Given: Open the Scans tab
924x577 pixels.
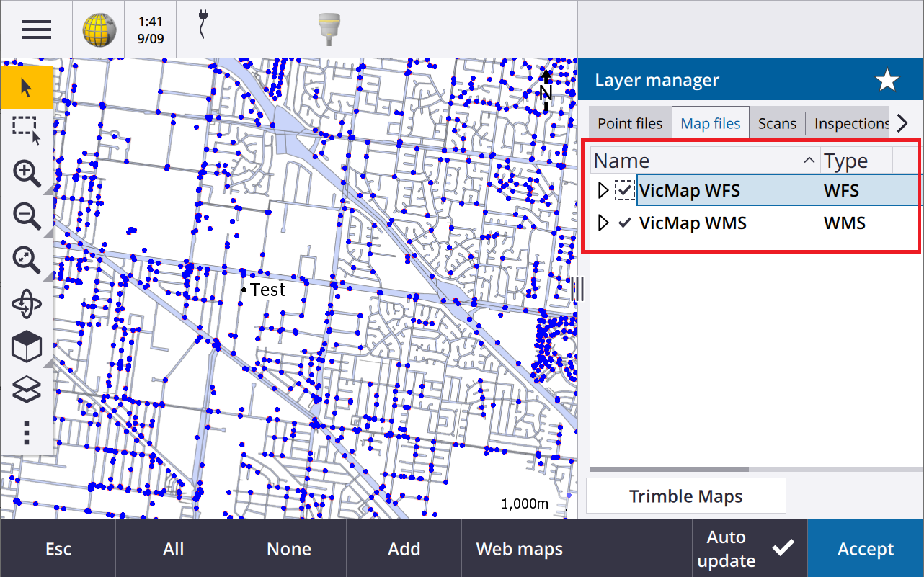Looking at the screenshot, I should click(x=777, y=123).
